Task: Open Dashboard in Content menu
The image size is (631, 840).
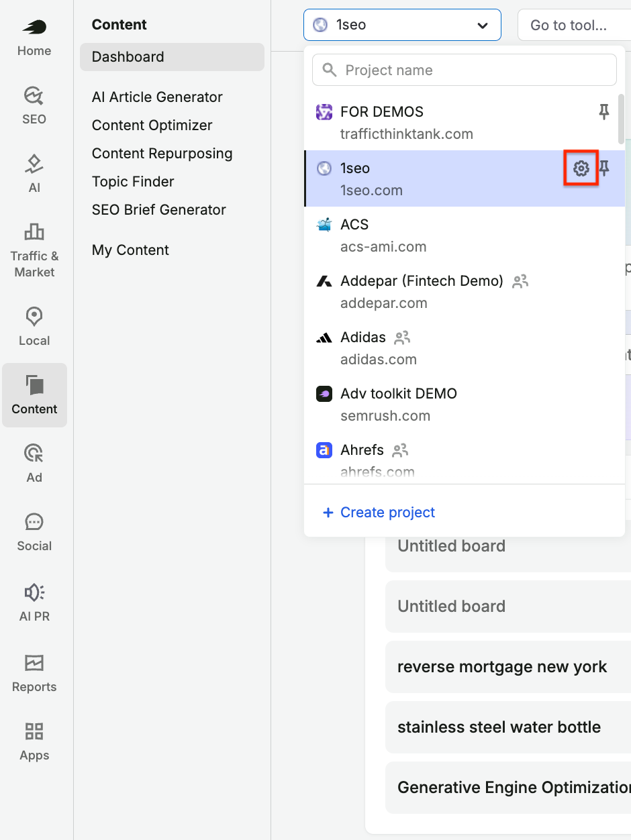Action: coord(172,57)
